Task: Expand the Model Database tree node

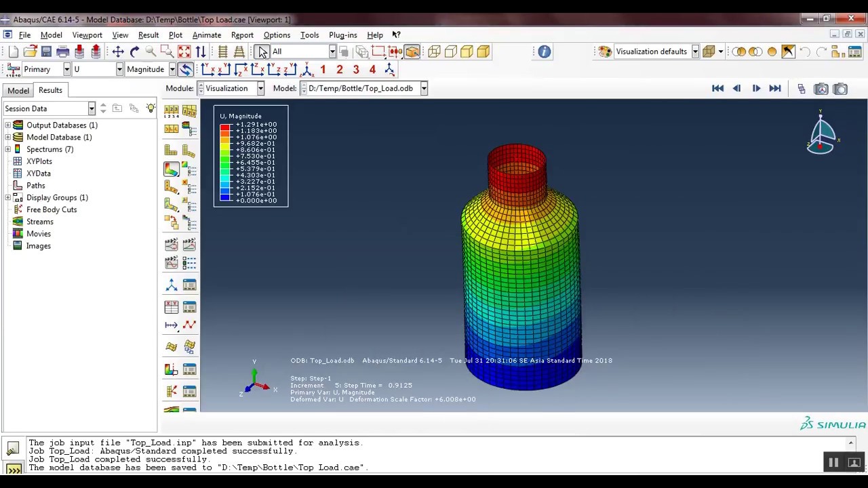Action: point(7,138)
